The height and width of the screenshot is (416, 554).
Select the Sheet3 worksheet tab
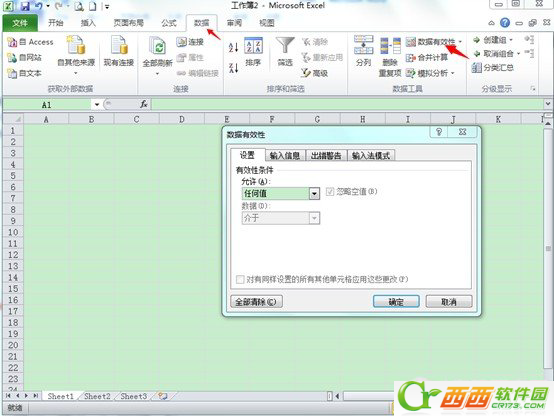(134, 396)
